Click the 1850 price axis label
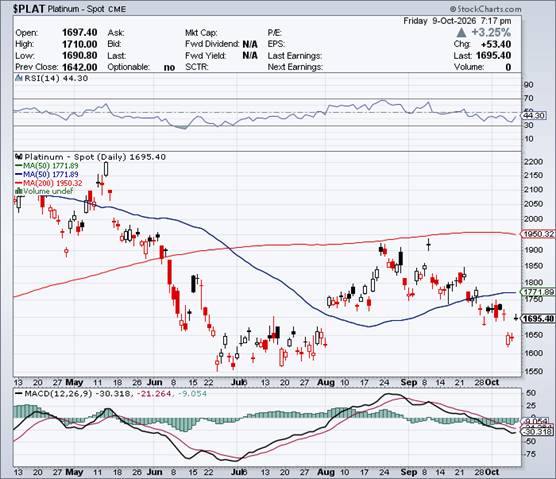Image resolution: width=556 pixels, height=479 pixels. (x=533, y=266)
